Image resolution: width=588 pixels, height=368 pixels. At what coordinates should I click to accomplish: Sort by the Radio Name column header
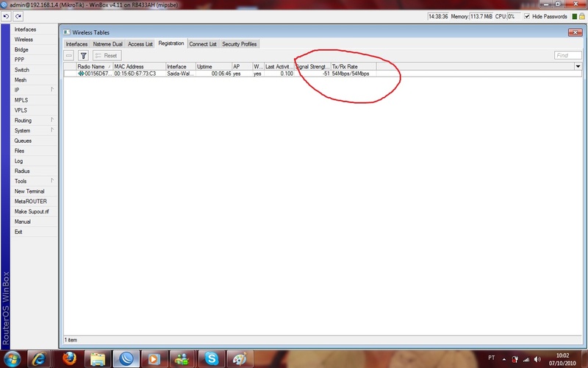pyautogui.click(x=95, y=66)
